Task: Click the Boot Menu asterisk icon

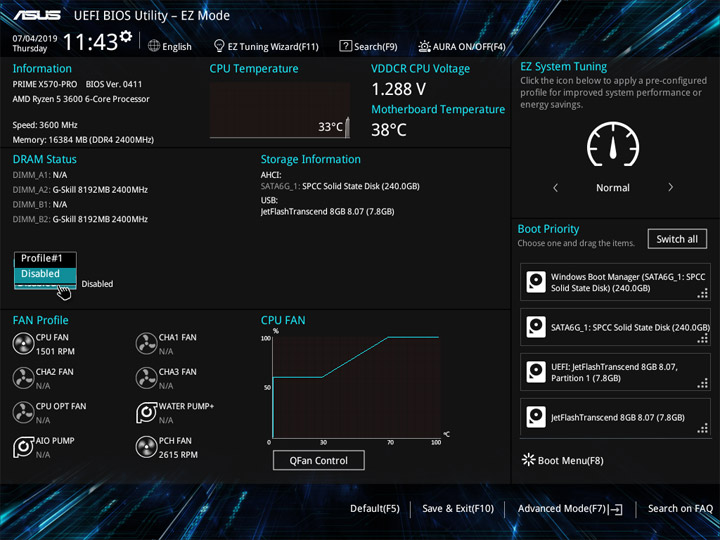Action: click(529, 460)
